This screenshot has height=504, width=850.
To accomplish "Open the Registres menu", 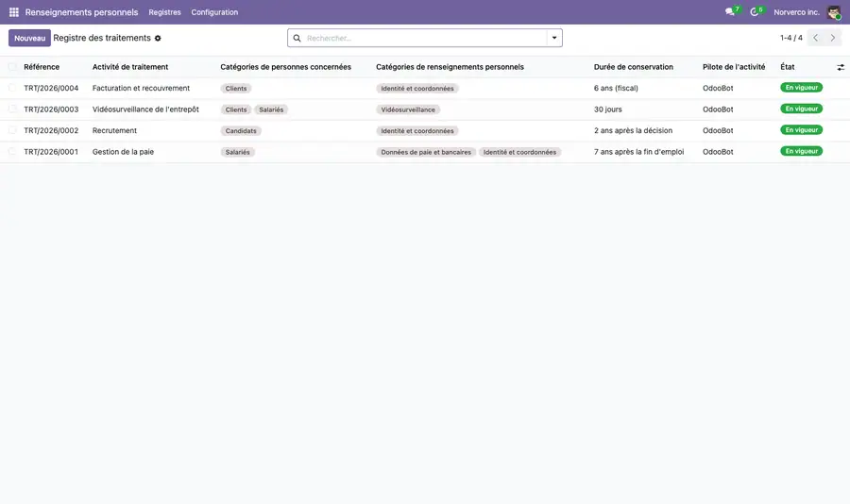I will (x=164, y=12).
